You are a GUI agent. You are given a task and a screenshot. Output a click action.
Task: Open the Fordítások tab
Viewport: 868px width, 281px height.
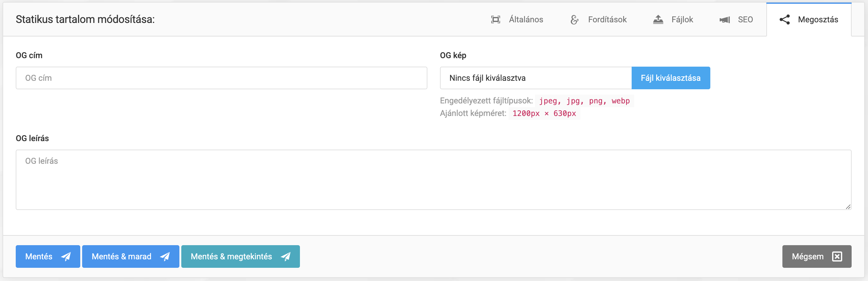click(x=607, y=19)
